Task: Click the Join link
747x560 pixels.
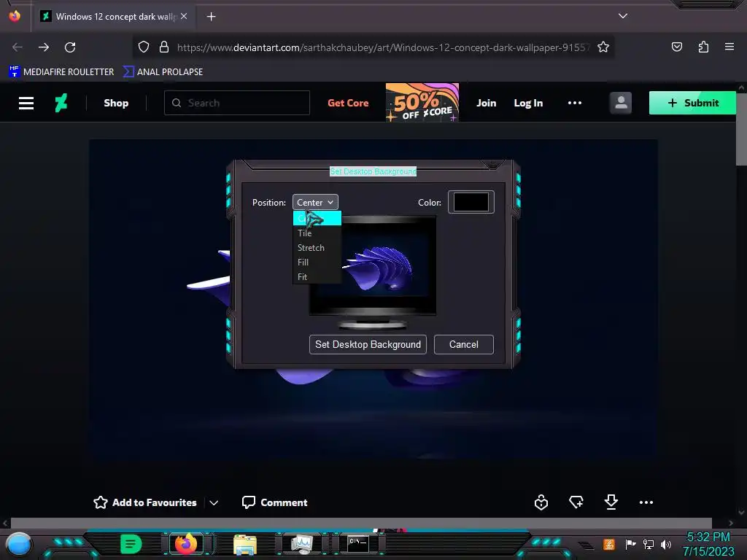Action: pyautogui.click(x=487, y=103)
